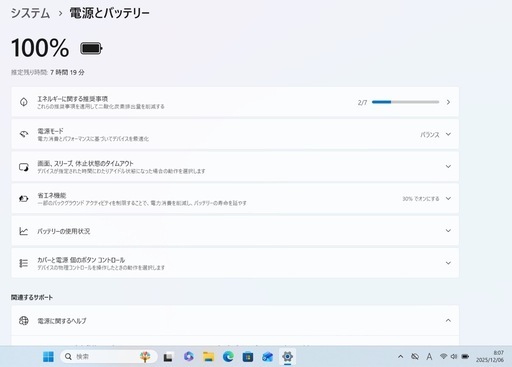Expand the バッテリーの使用状況 section
The width and height of the screenshot is (512, 367).
coord(448,231)
